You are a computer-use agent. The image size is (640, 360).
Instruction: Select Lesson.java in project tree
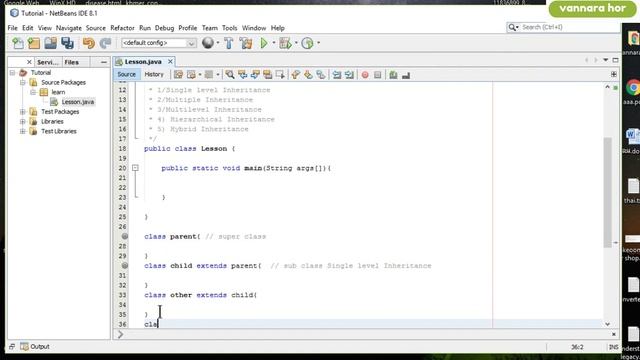(x=78, y=102)
